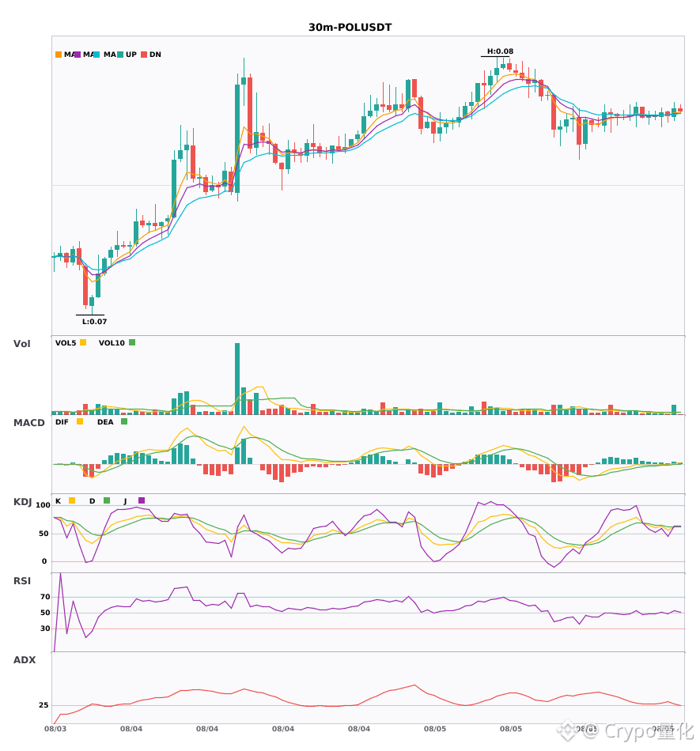The image size is (700, 751).
Task: Click the DEA legend text
Action: click(x=105, y=422)
